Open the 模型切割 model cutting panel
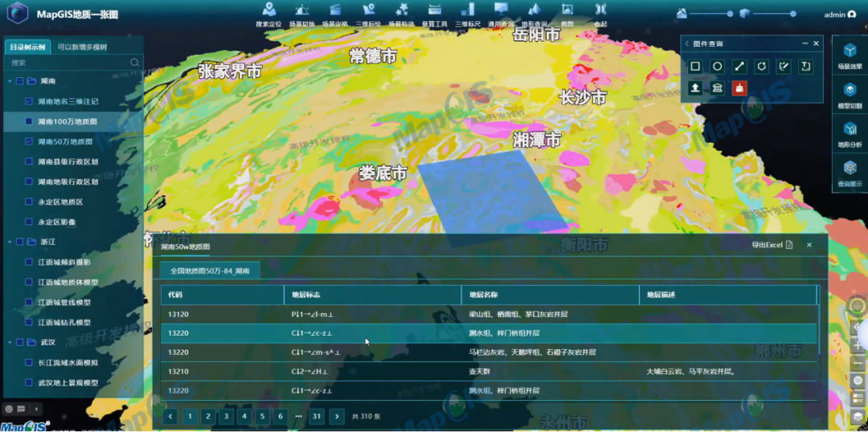The height and width of the screenshot is (432, 868). (850, 95)
